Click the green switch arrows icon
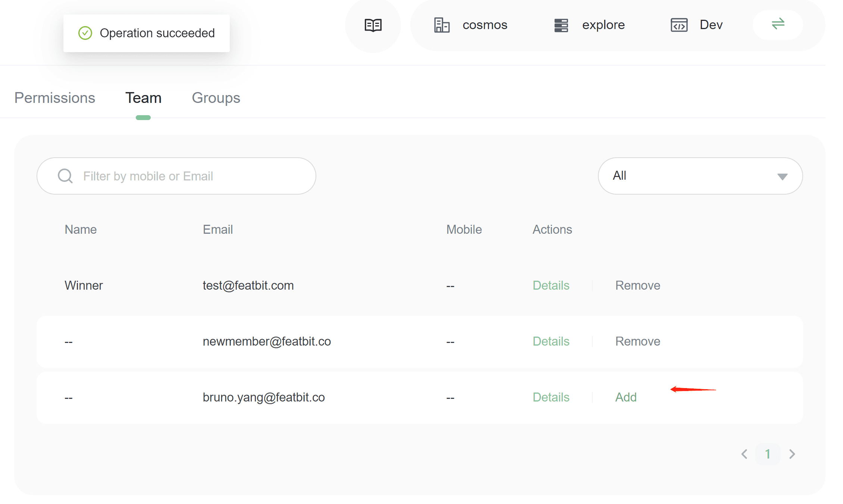 (778, 24)
